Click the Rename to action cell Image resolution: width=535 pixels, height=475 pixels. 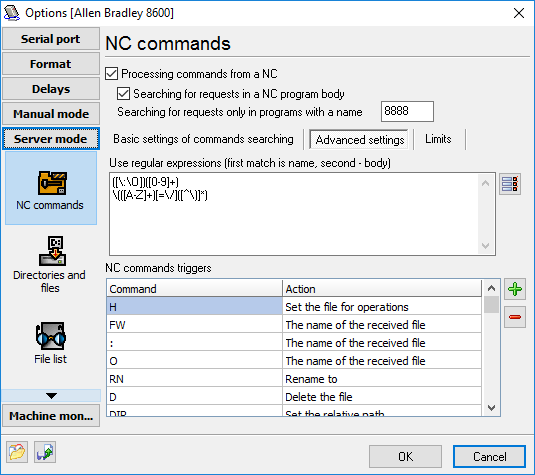click(x=382, y=379)
